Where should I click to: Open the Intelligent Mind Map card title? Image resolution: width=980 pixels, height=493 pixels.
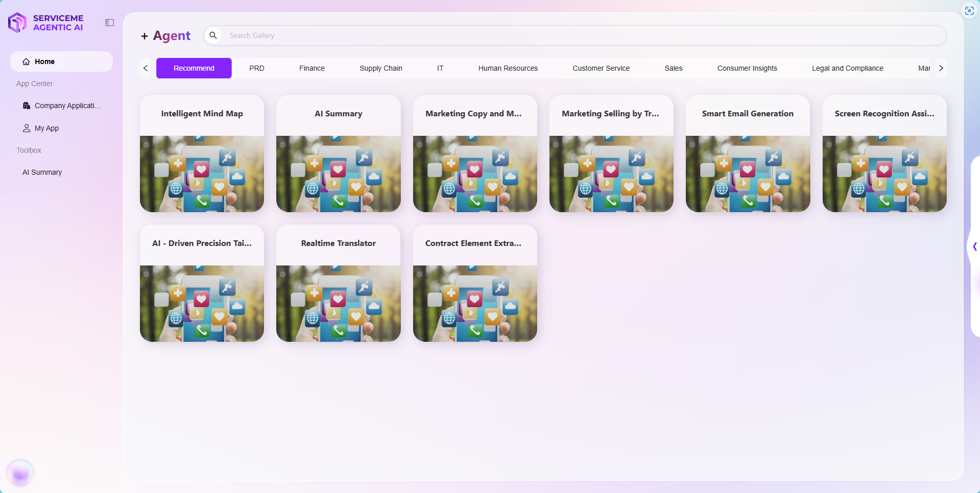click(x=202, y=114)
